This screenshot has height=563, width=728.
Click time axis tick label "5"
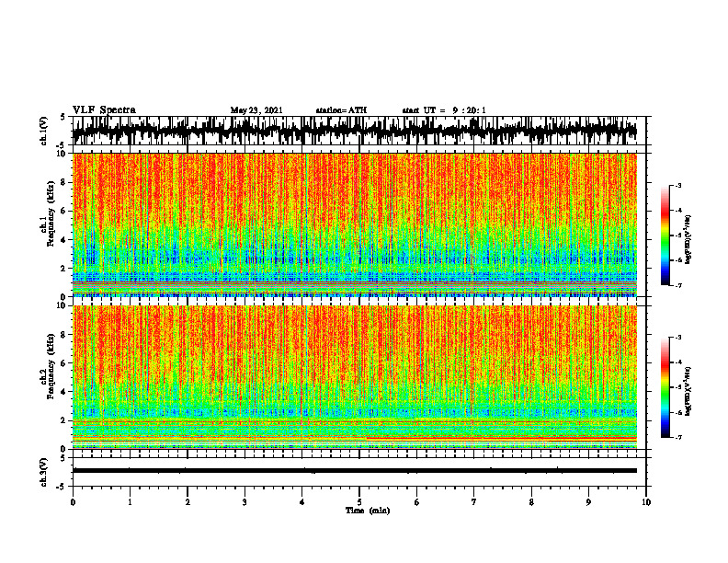tap(359, 502)
